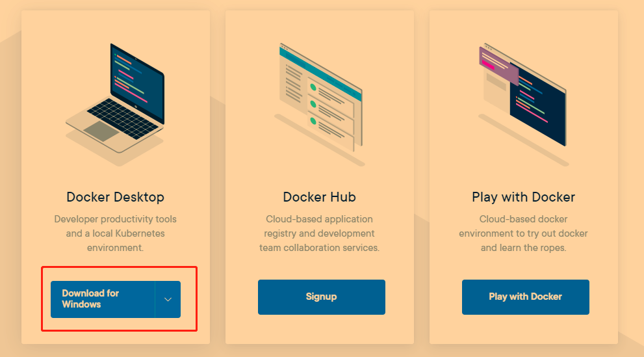Click the Signup button
644x357 pixels.
(321, 297)
